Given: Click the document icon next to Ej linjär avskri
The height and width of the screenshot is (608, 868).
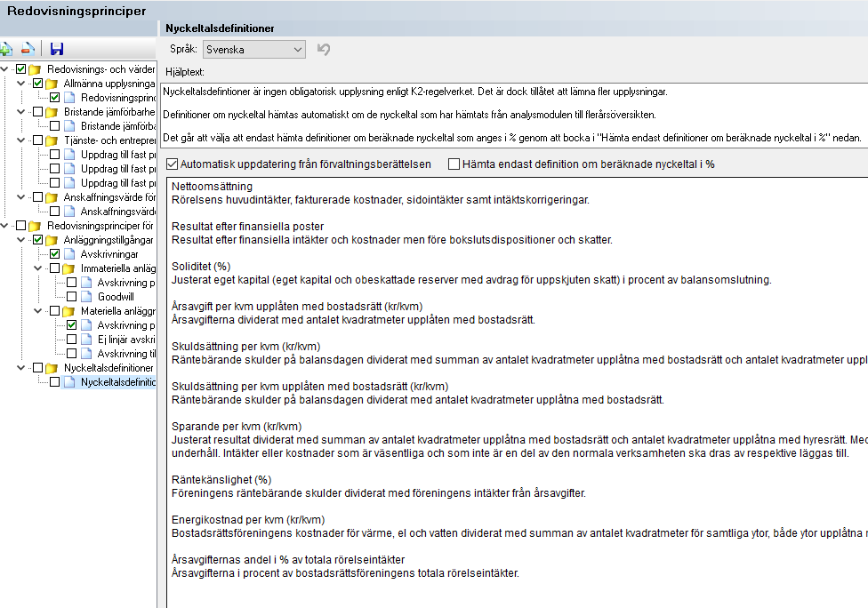Looking at the screenshot, I should [85, 340].
